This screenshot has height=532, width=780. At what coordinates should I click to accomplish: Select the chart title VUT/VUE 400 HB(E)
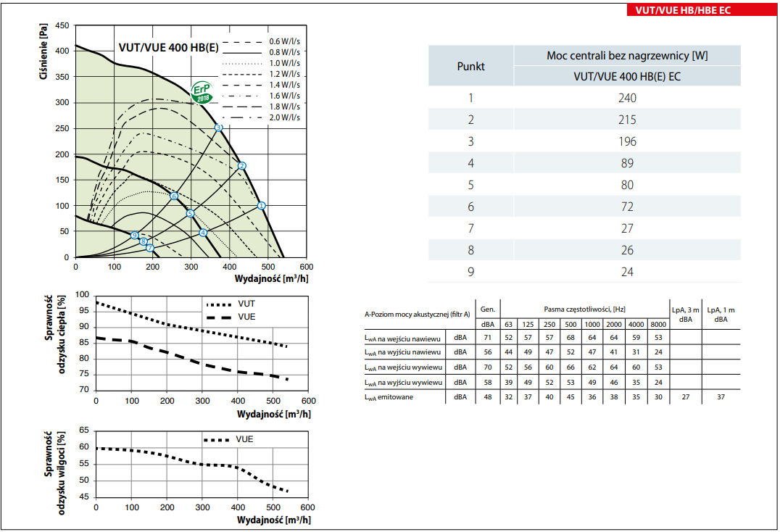[169, 48]
